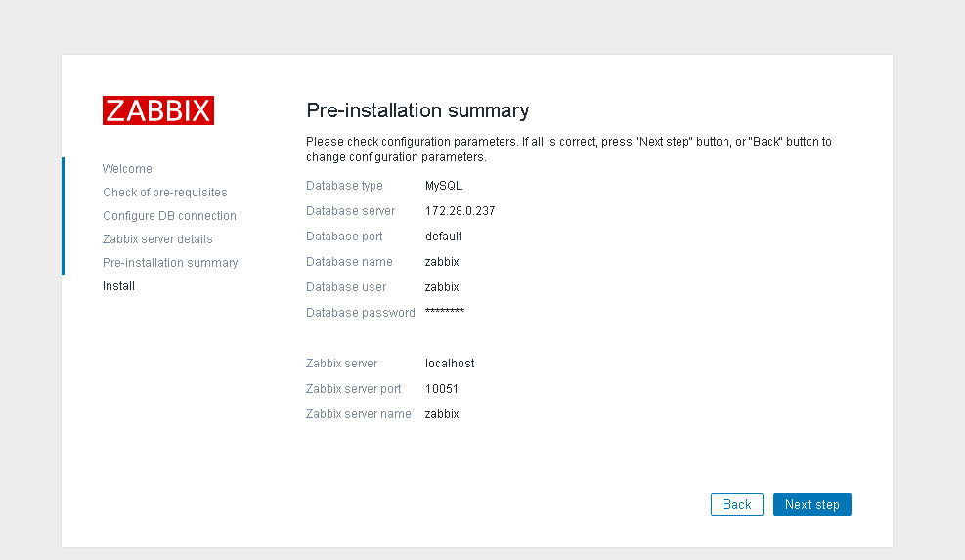
Task: Click the masked database password value
Action: (x=444, y=311)
